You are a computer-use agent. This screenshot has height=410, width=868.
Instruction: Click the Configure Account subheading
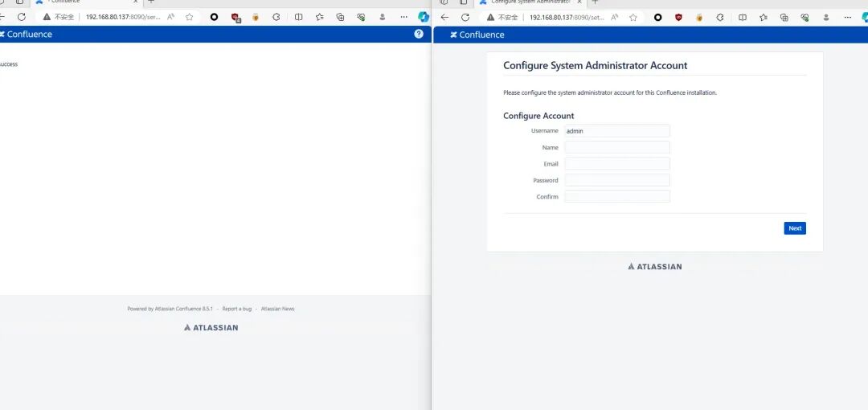(x=538, y=116)
